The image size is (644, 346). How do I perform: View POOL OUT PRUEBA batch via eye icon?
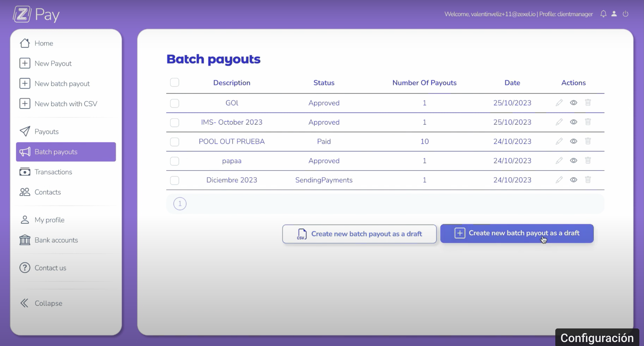(574, 141)
